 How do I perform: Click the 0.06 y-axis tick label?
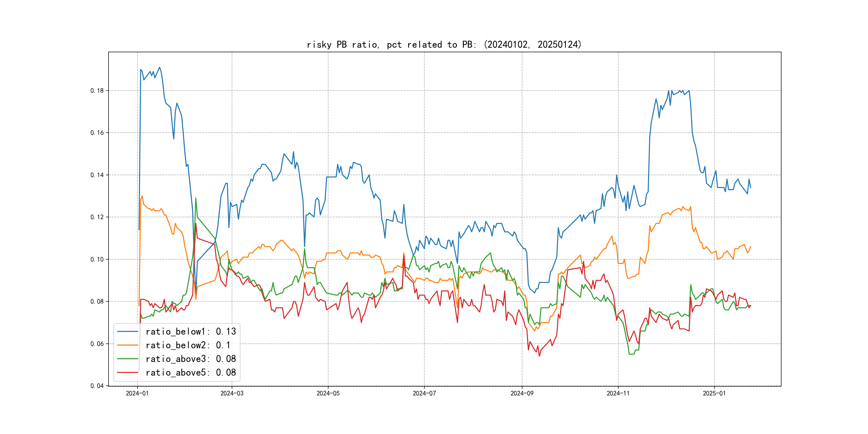pyautogui.click(x=97, y=344)
